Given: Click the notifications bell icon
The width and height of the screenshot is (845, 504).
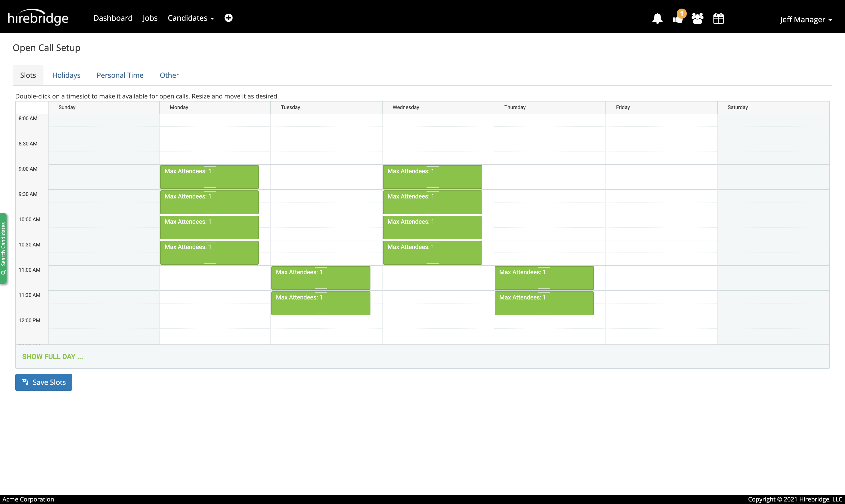Looking at the screenshot, I should 657,18.
